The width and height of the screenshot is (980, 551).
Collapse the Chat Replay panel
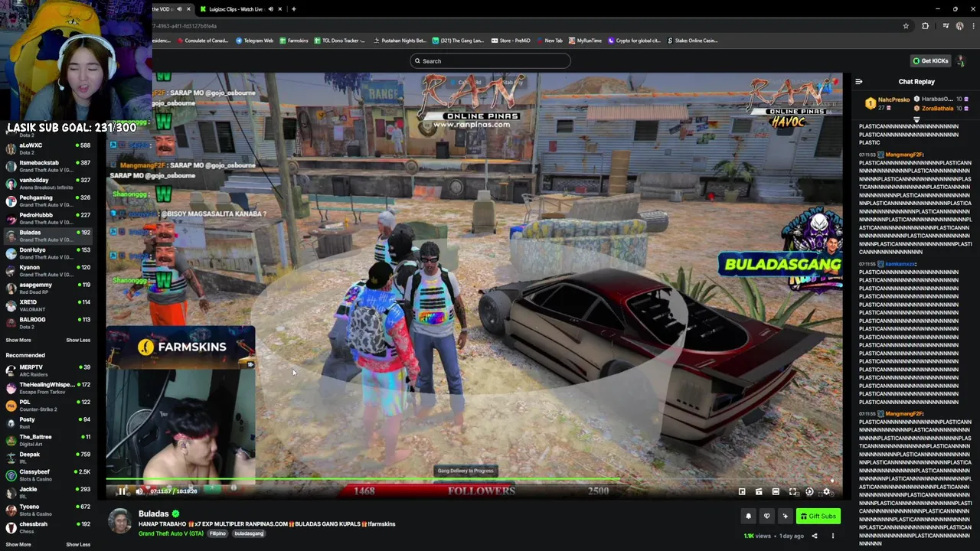(x=859, y=81)
